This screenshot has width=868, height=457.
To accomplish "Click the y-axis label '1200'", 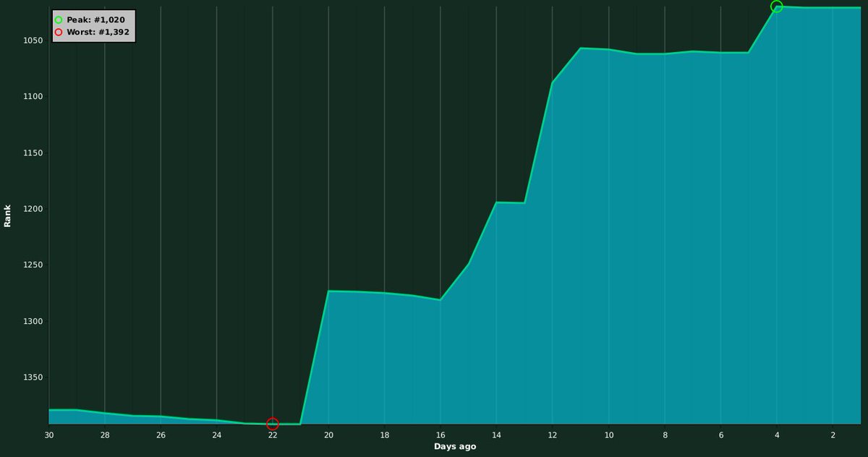I will point(34,209).
